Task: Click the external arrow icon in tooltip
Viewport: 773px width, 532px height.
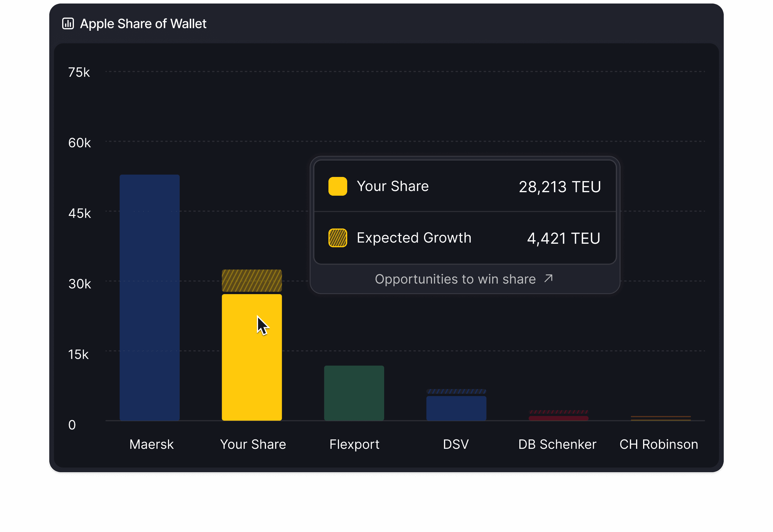Action: click(548, 278)
